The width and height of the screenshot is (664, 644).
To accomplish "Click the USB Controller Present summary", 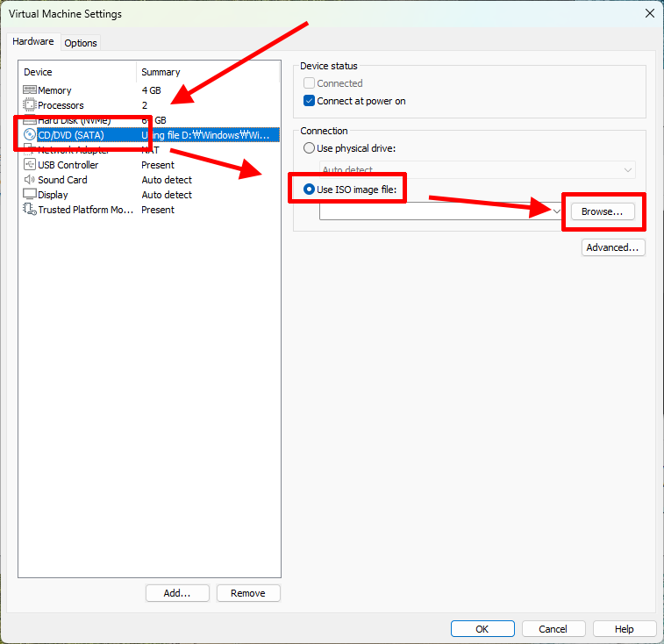I will [x=158, y=165].
